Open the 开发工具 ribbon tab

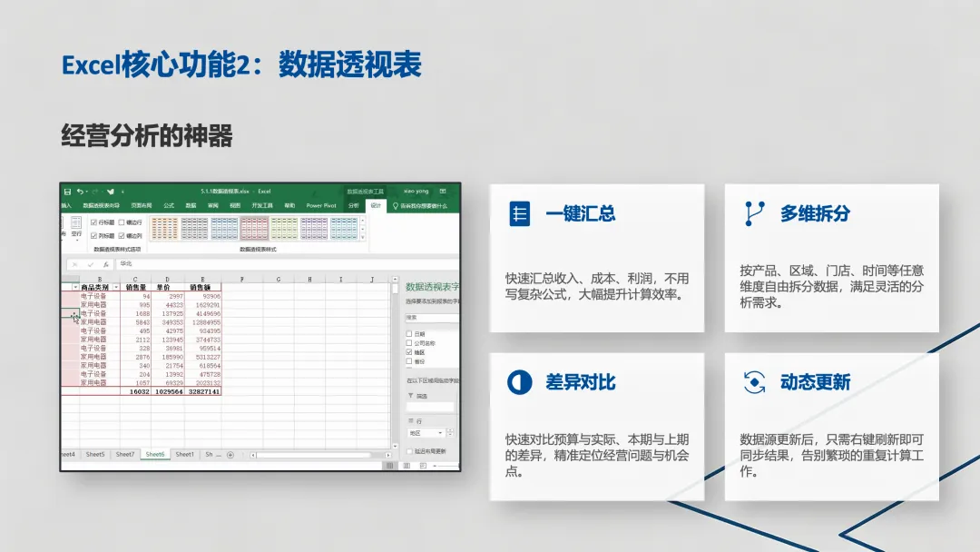point(262,206)
